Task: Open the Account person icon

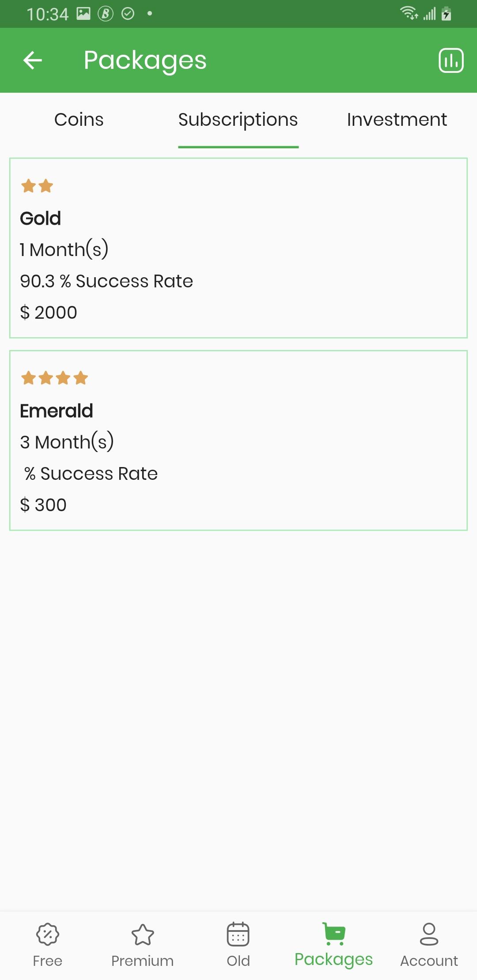Action: [x=429, y=934]
